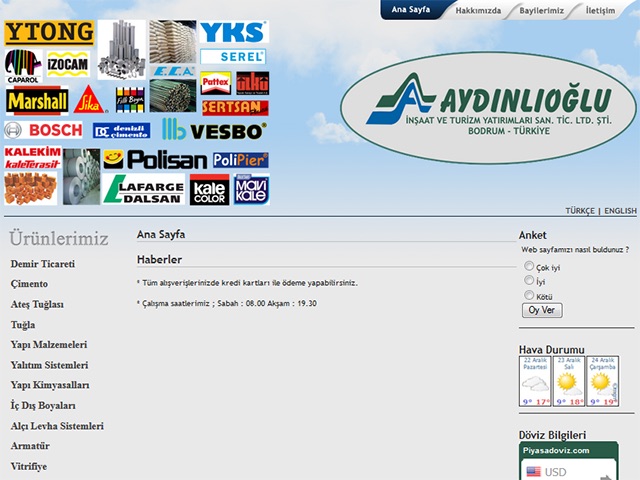
Task: Click the SEREL brand logo
Action: coord(233,57)
